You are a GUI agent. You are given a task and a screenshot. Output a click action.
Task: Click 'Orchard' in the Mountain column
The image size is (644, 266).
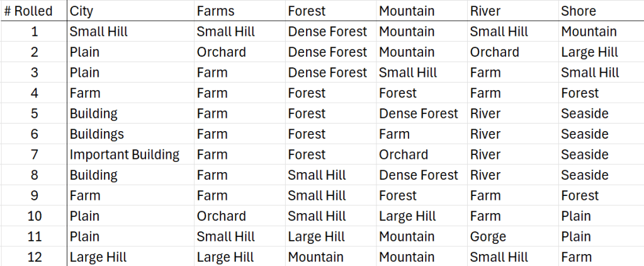click(x=404, y=154)
